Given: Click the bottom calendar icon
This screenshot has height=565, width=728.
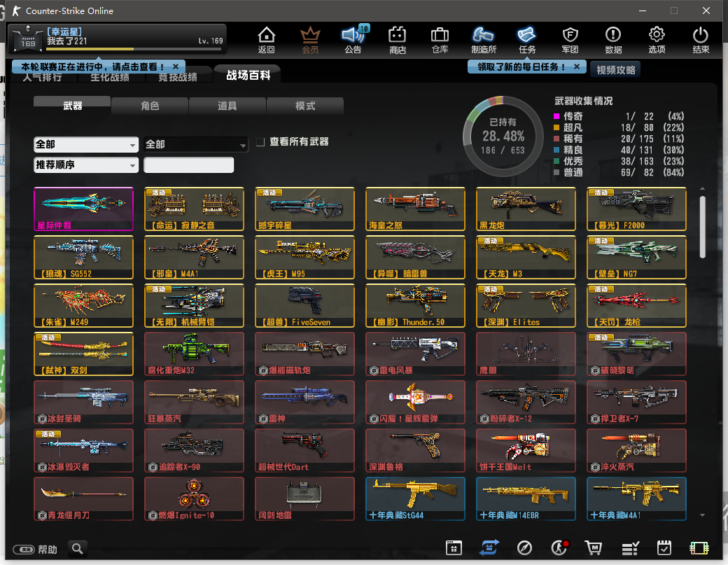Looking at the screenshot, I should [x=454, y=547].
